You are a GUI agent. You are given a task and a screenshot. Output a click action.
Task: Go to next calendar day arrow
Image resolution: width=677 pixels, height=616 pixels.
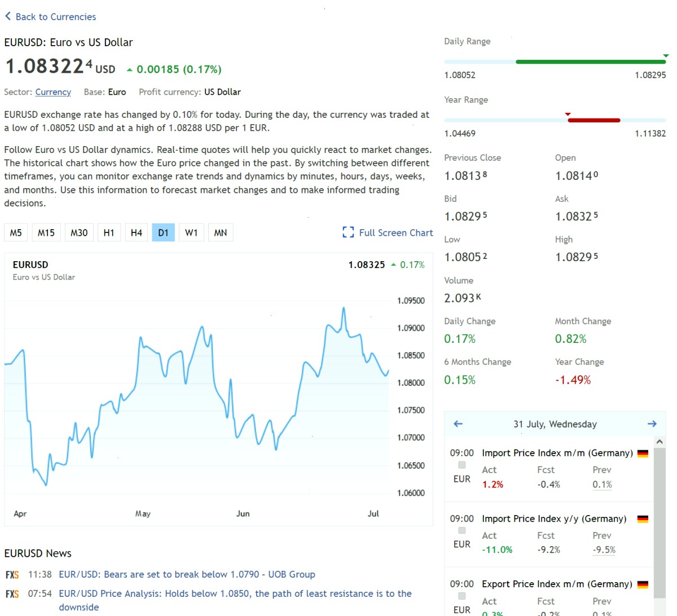coord(652,424)
